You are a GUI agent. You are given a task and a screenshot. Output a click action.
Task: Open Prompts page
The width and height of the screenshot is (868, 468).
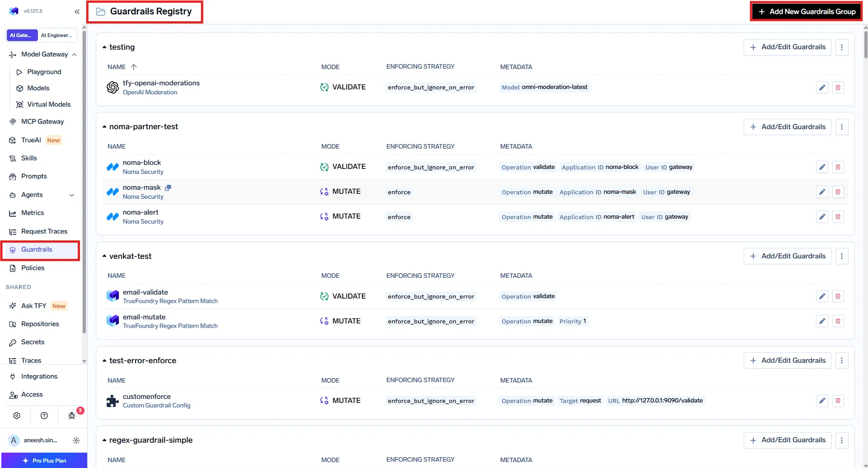click(34, 176)
